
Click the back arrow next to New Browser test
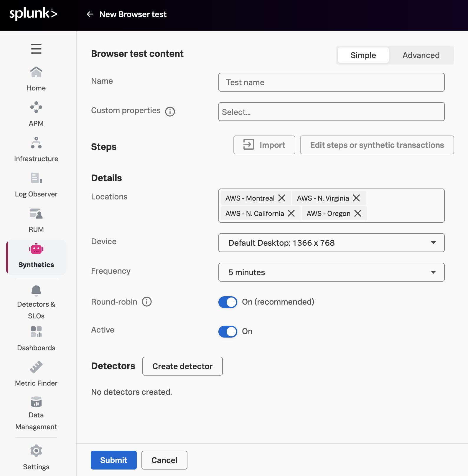point(90,14)
